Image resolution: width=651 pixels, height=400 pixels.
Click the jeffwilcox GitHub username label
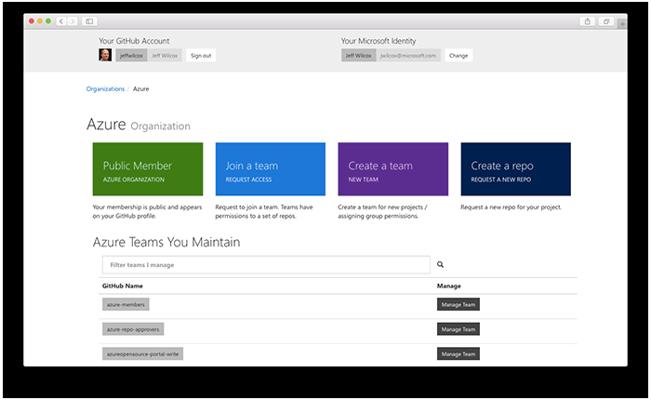point(131,55)
